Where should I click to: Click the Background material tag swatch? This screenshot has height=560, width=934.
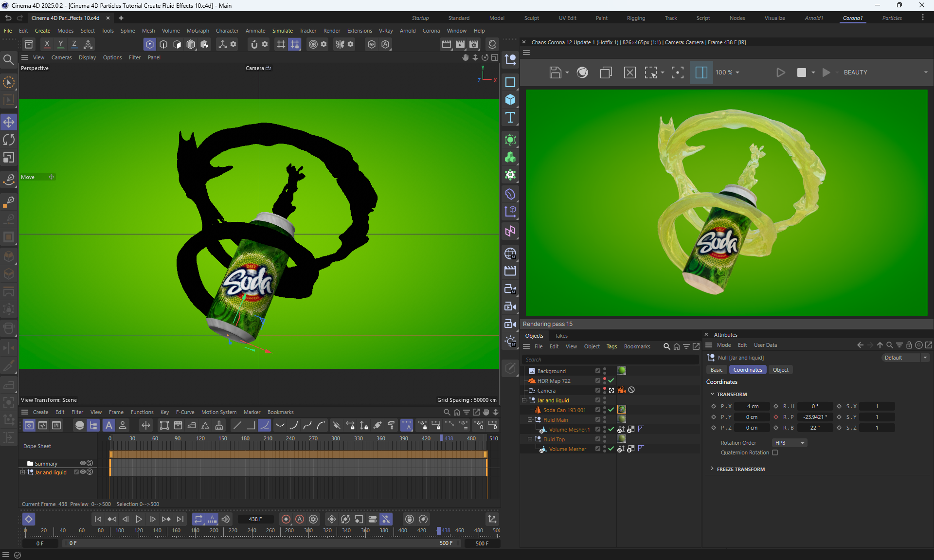coord(621,371)
